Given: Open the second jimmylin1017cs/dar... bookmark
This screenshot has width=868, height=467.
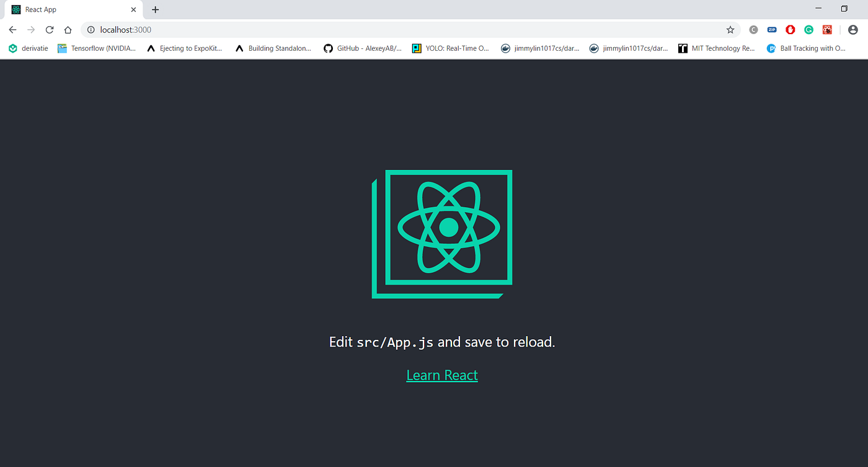Looking at the screenshot, I should coord(629,48).
